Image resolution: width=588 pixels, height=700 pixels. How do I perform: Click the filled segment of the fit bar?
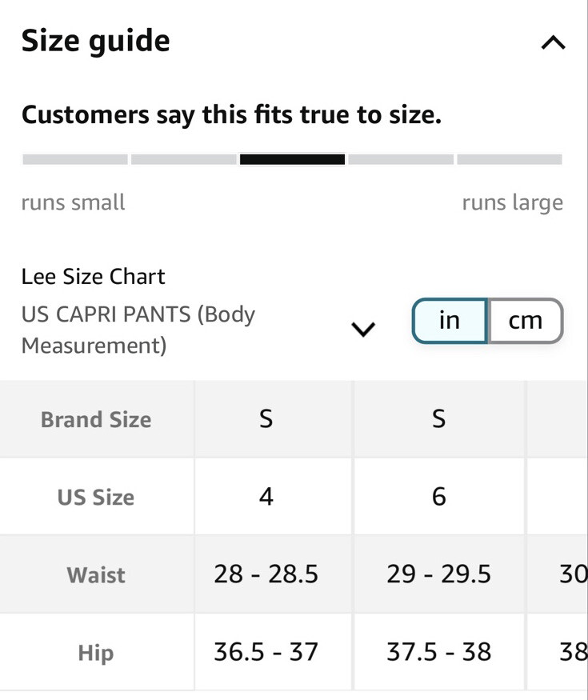293,158
